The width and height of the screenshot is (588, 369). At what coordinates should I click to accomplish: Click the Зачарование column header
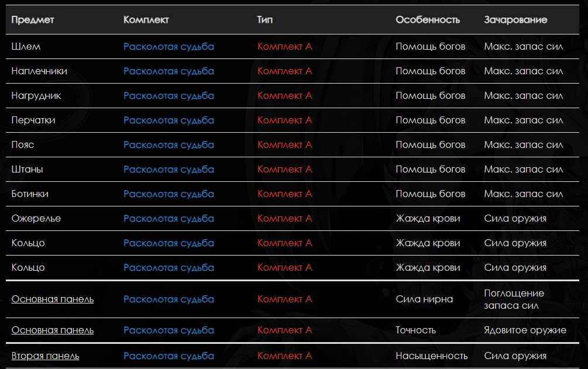coord(515,20)
